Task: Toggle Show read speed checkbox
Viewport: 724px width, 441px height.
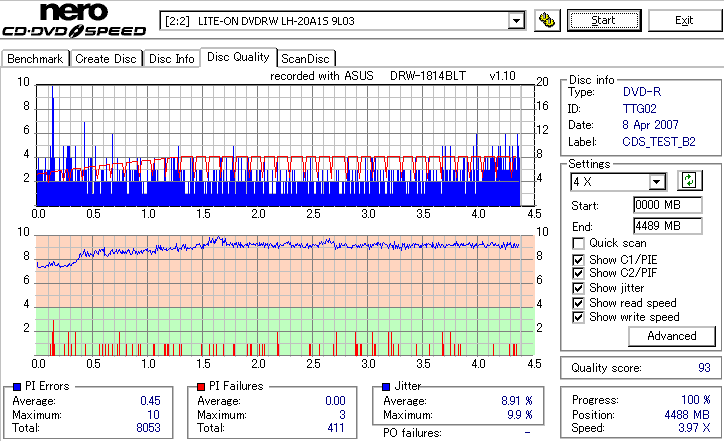Action: pyautogui.click(x=578, y=303)
